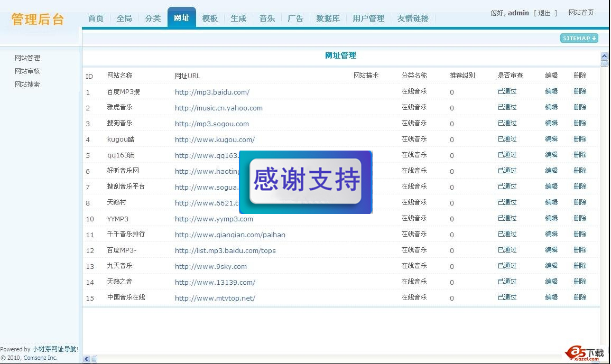Switch to the 全局 tab

(x=124, y=18)
